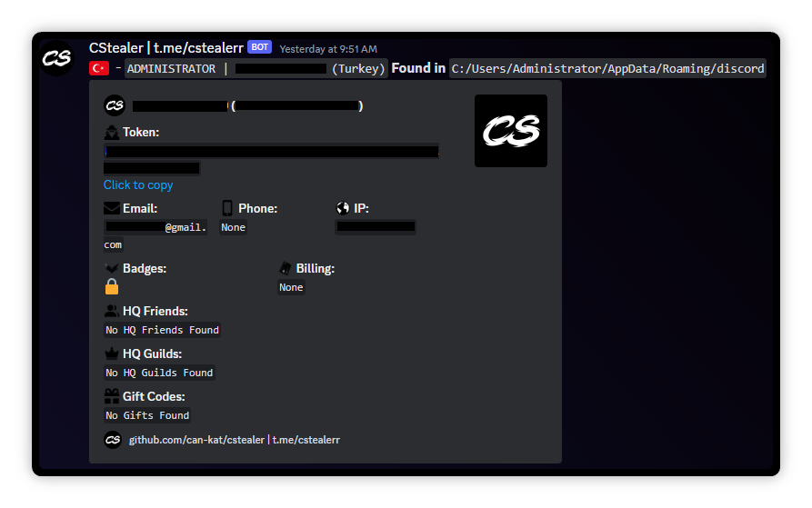This screenshot has height=508, width=812.
Task: Click the gift icon beside Gift Codes
Action: 111,396
